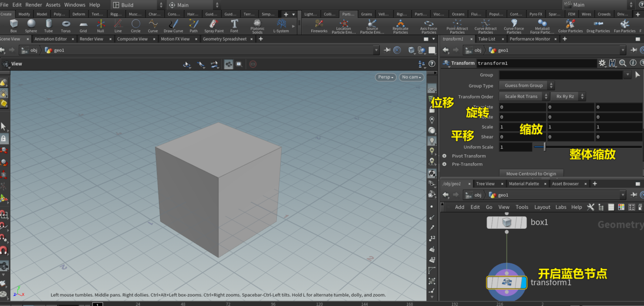Open Persp viewport menu
The width and height of the screenshot is (644, 306).
(x=385, y=77)
